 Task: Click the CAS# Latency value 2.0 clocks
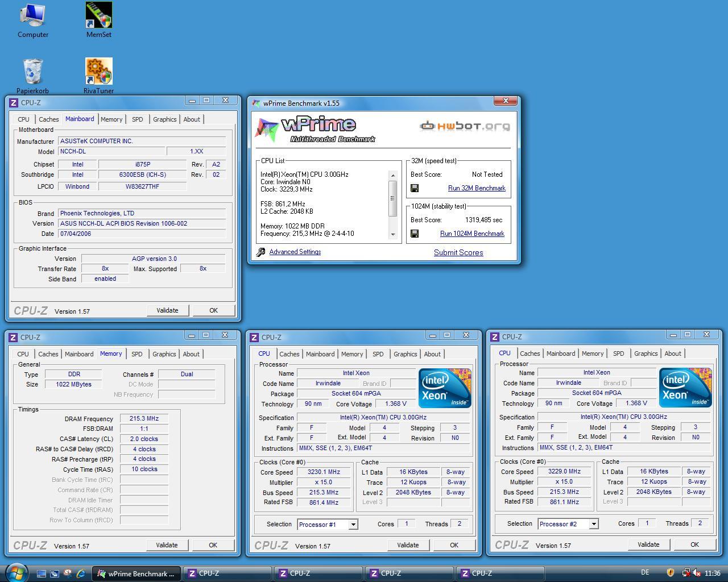(144, 439)
